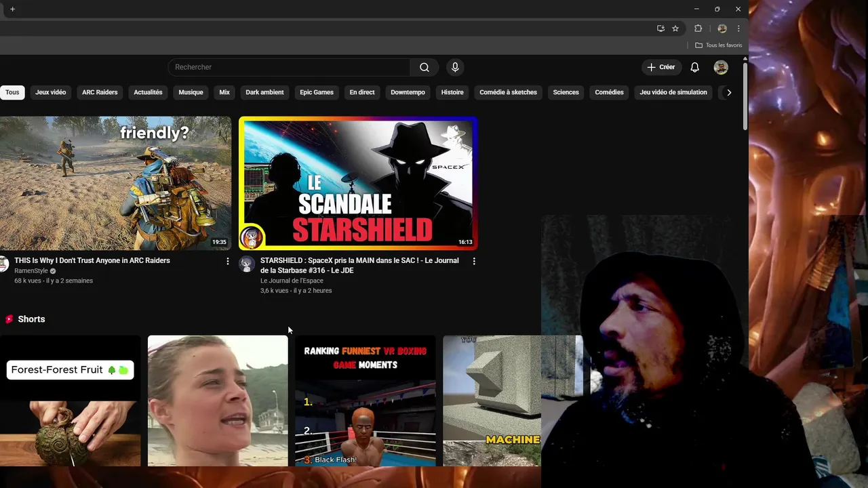Click the Créer button
868x488 pixels.
point(661,67)
